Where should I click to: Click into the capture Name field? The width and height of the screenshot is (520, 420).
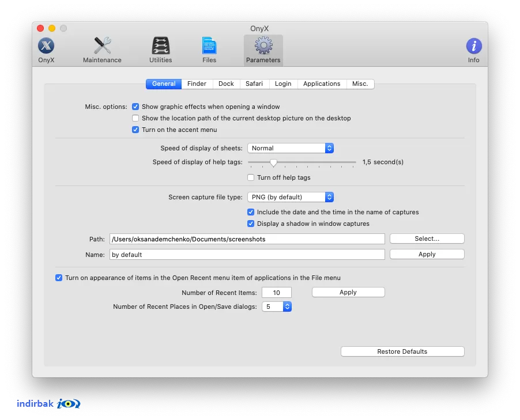tap(247, 255)
